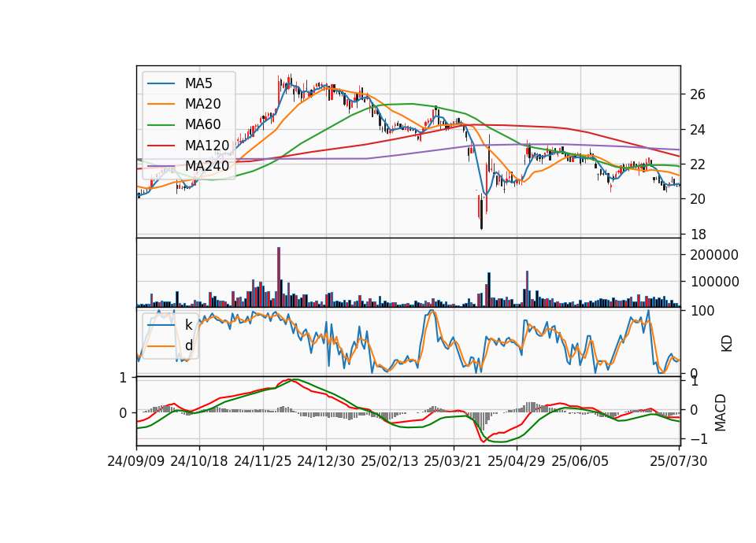
Task: Click the orange MA20 legend line sample
Action: point(161,104)
